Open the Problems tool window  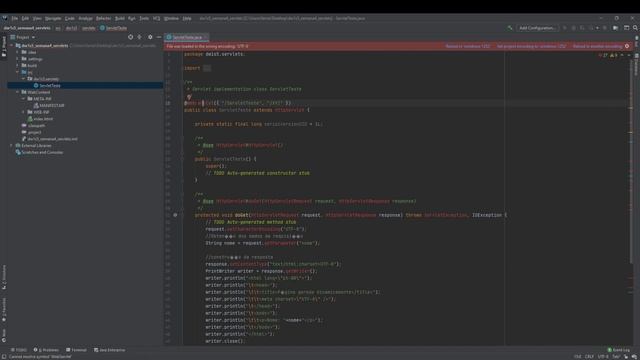(46, 350)
